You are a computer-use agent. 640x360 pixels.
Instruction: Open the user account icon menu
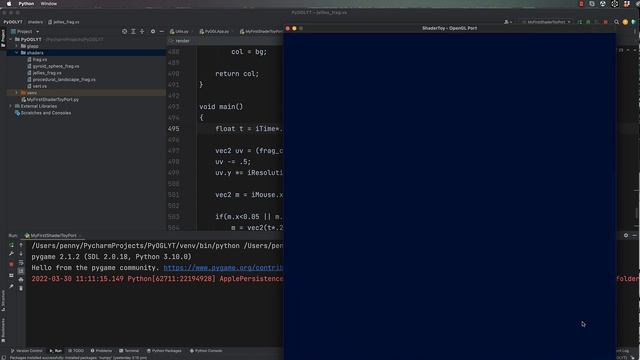507,22
